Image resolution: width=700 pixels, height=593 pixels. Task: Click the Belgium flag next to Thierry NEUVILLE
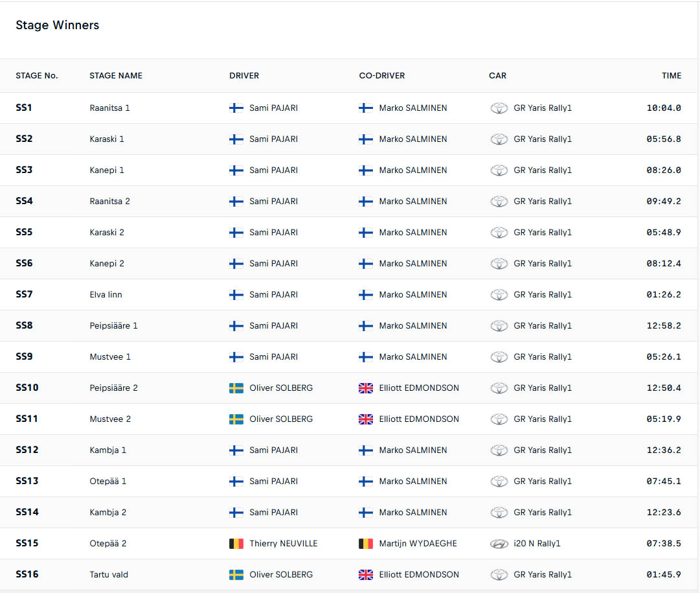[x=236, y=543]
